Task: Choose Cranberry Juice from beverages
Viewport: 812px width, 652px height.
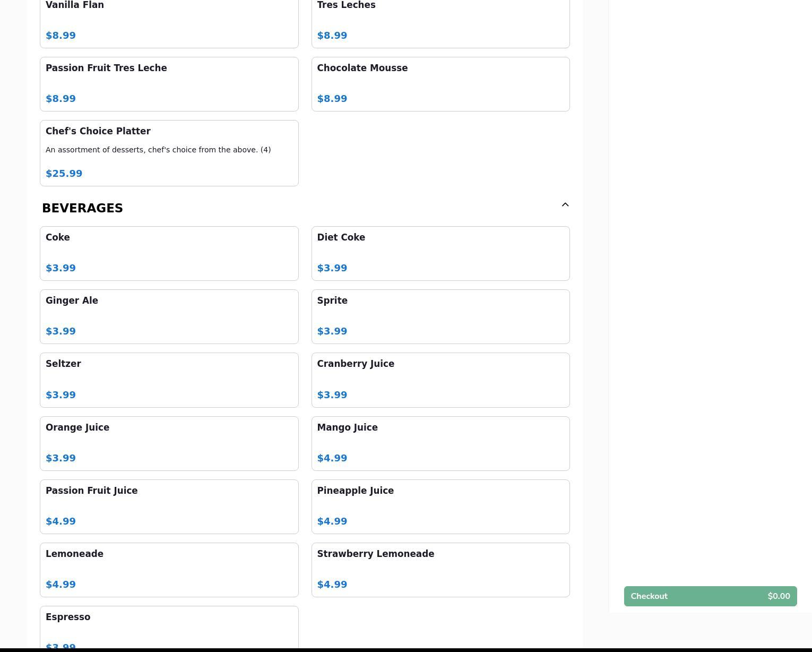Action: tap(440, 380)
